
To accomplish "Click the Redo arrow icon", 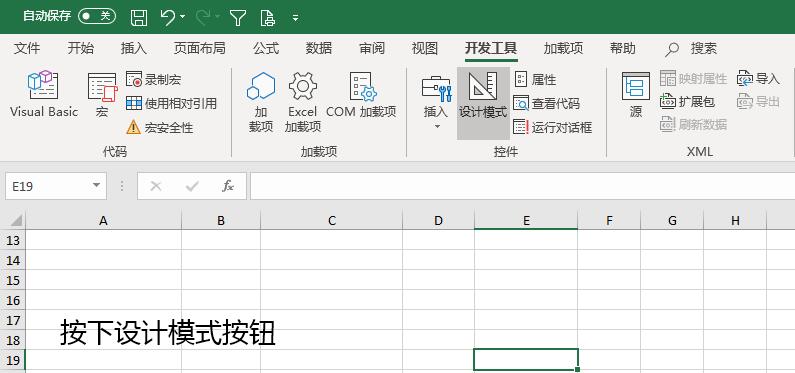I will 203,18.
